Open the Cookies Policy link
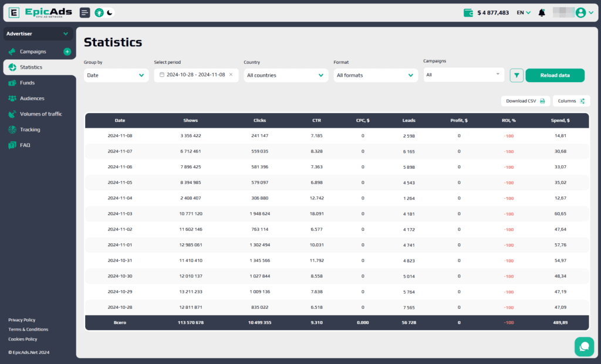The width and height of the screenshot is (601, 364). tap(23, 339)
